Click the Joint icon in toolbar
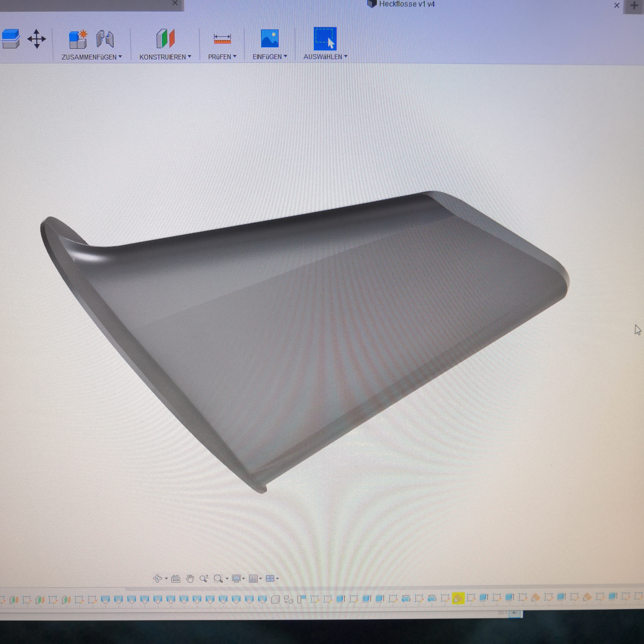The height and width of the screenshot is (644, 644). coord(105,39)
